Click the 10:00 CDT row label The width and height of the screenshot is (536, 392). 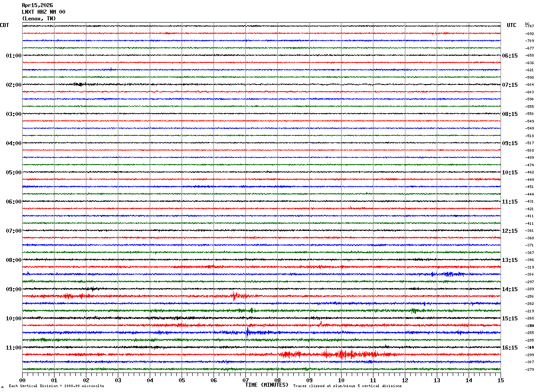click(14, 319)
